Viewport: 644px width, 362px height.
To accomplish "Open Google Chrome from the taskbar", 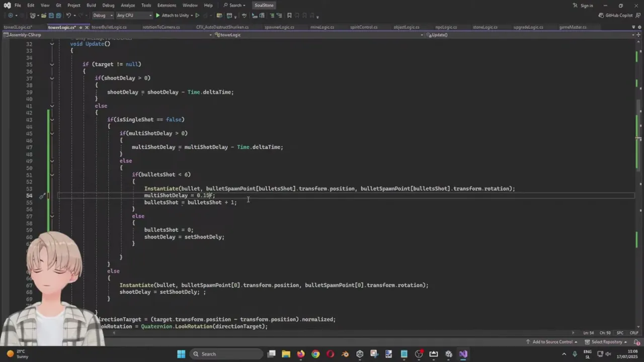I will (x=315, y=354).
